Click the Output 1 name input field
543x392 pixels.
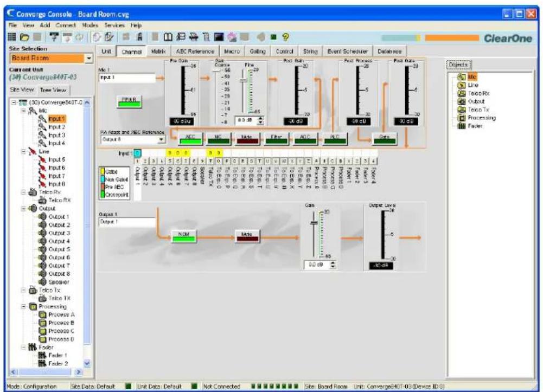pos(127,222)
